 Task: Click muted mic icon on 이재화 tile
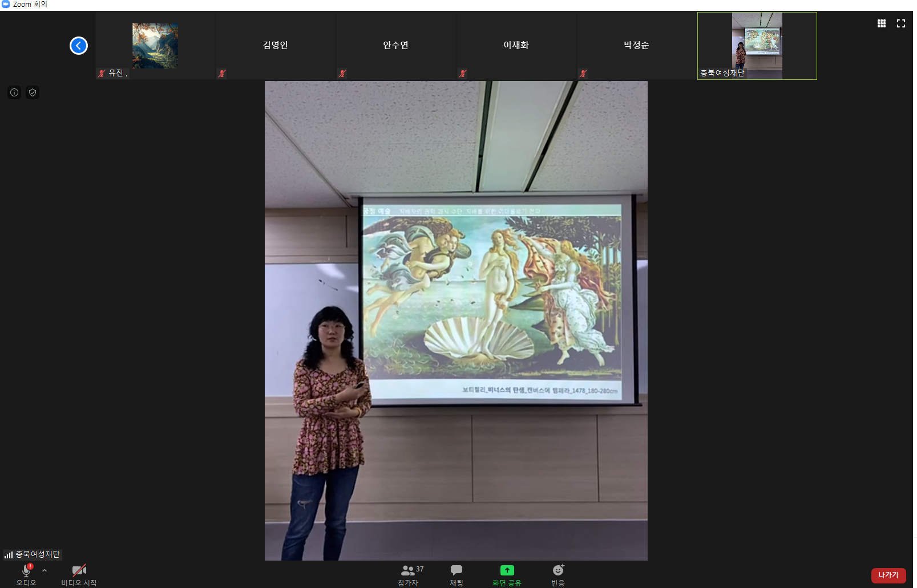point(463,74)
